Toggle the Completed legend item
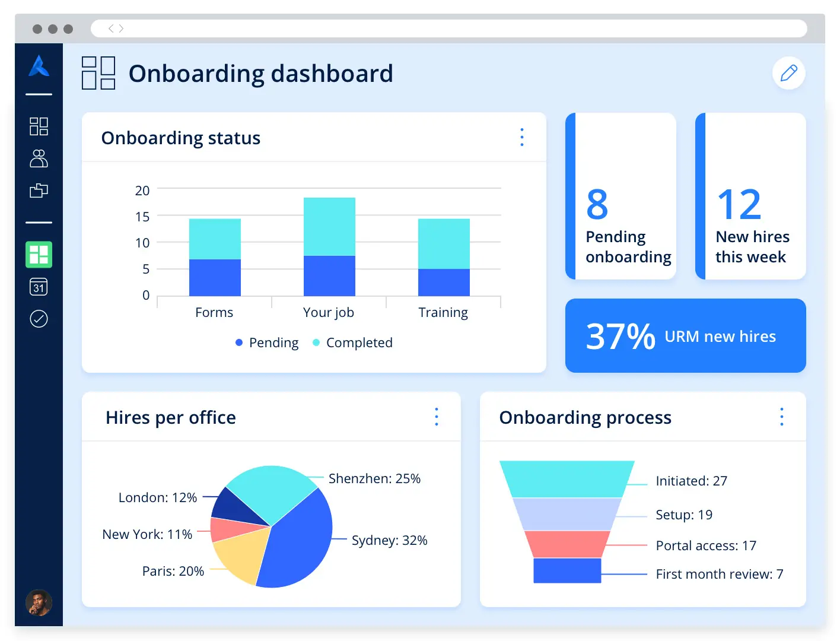Image resolution: width=840 pixels, height=641 pixels. coord(353,342)
